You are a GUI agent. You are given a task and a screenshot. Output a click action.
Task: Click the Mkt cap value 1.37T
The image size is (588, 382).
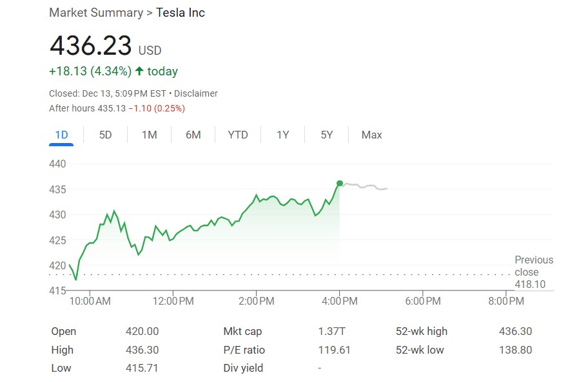331,331
